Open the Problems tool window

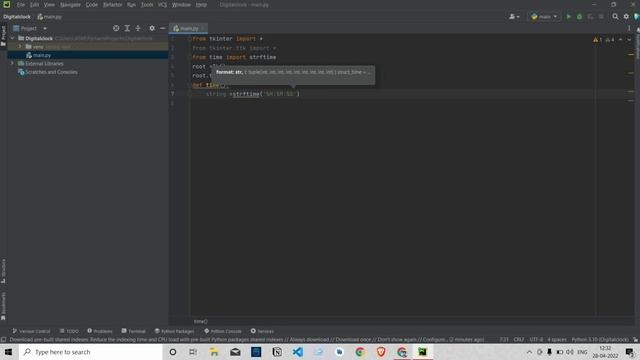pyautogui.click(x=100, y=331)
